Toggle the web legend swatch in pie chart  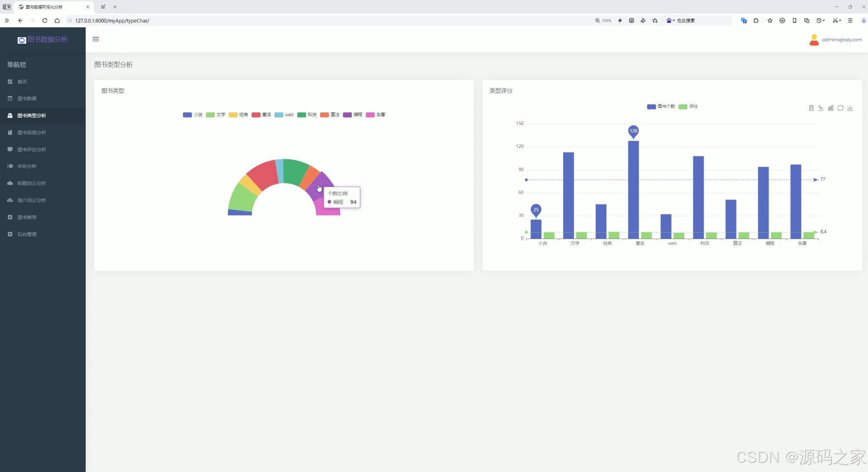click(x=279, y=115)
